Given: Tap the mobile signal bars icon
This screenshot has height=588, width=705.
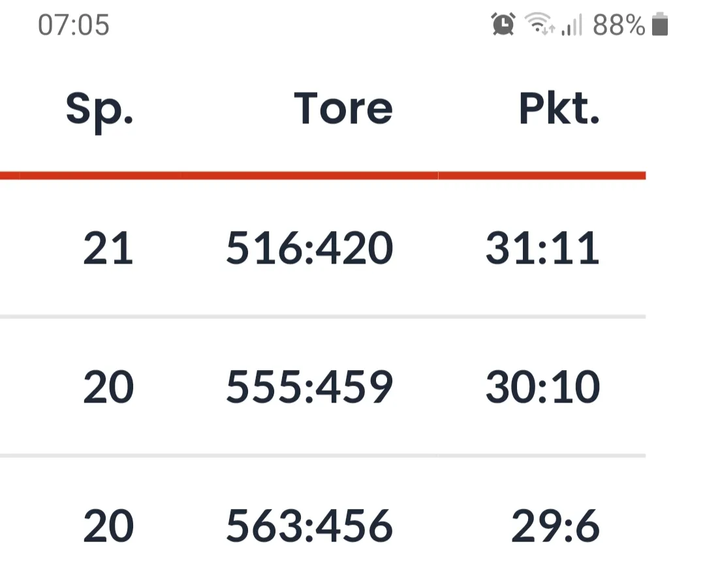Looking at the screenshot, I should (x=572, y=25).
